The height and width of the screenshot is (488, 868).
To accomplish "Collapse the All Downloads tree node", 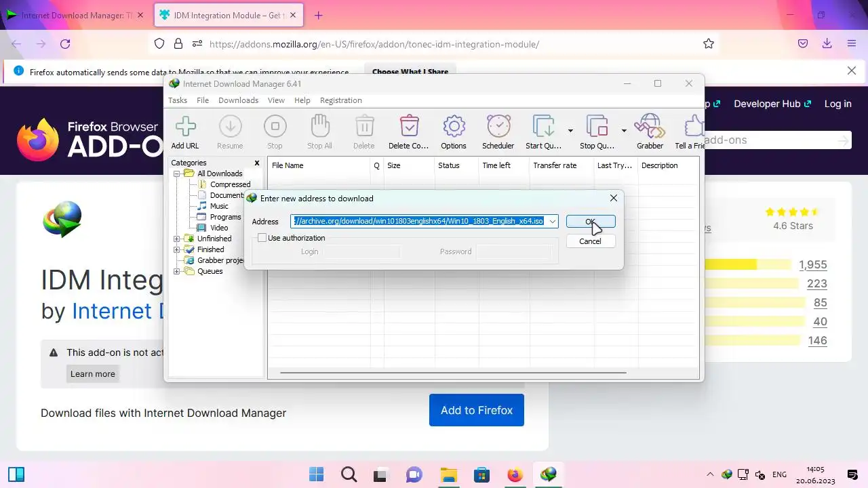I will pos(177,174).
